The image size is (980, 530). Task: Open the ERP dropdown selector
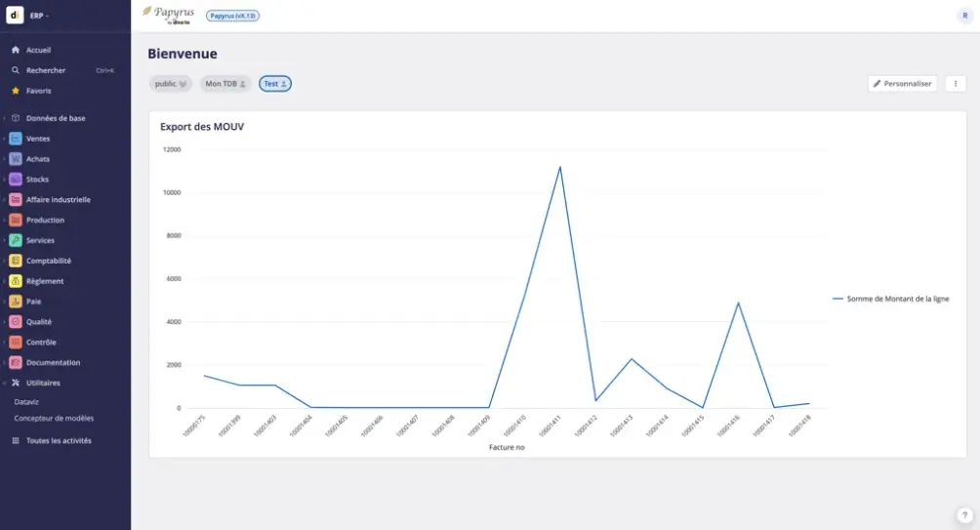(39, 16)
